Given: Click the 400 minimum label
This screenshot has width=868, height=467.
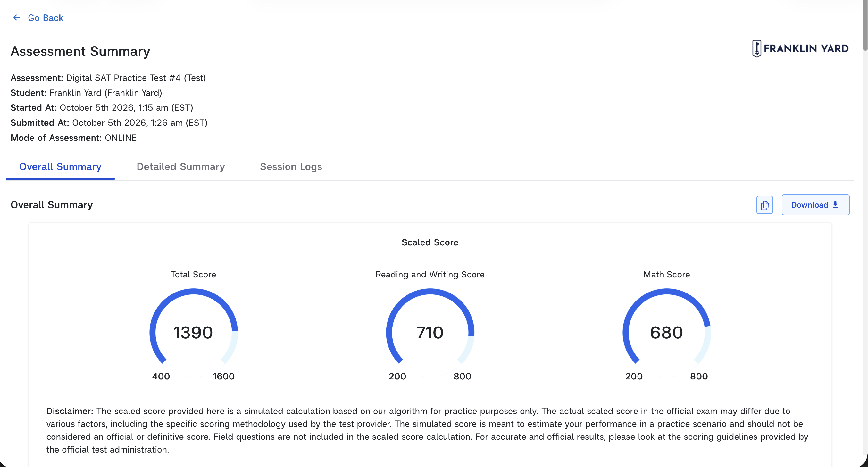Looking at the screenshot, I should 161,376.
